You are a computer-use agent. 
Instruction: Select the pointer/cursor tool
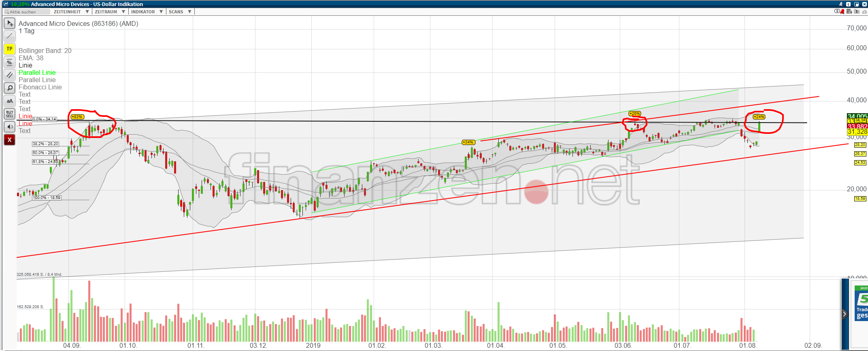tap(10, 23)
